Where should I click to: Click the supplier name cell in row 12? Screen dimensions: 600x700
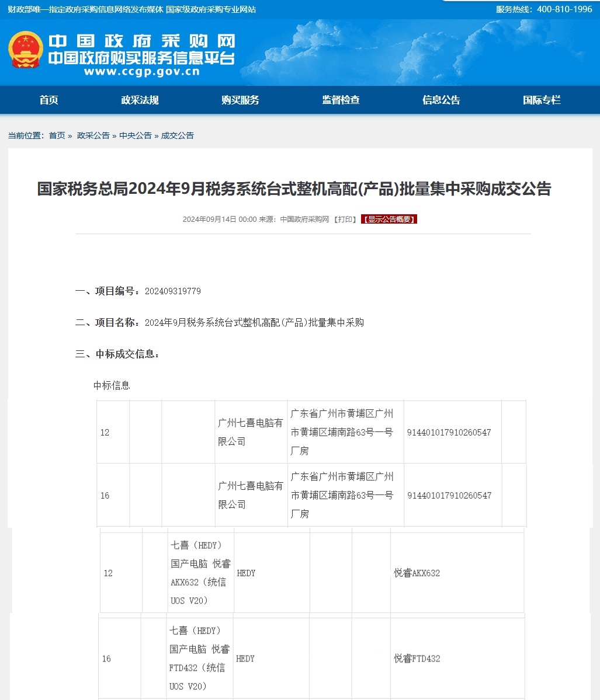click(251, 432)
